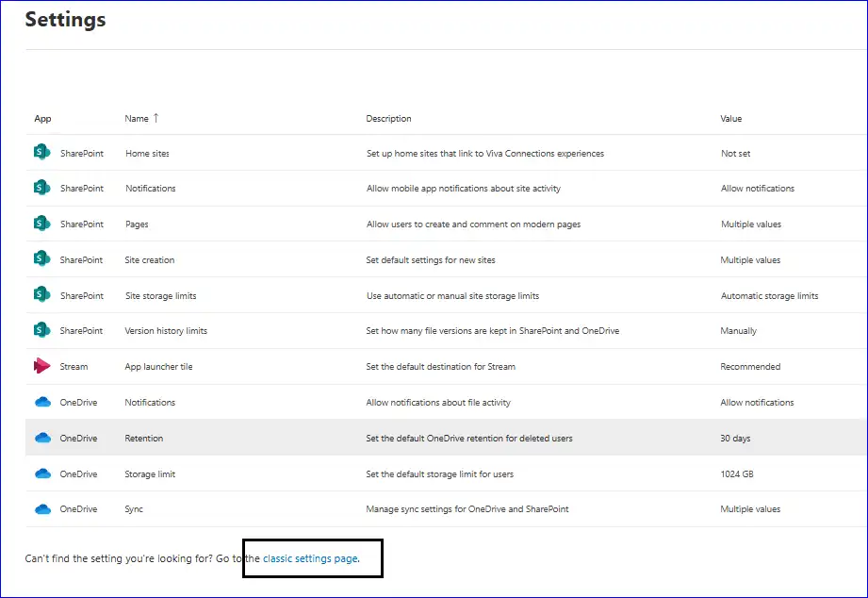This screenshot has height=598, width=868.
Task: Open SharePoint Notifications setting
Action: click(x=150, y=189)
